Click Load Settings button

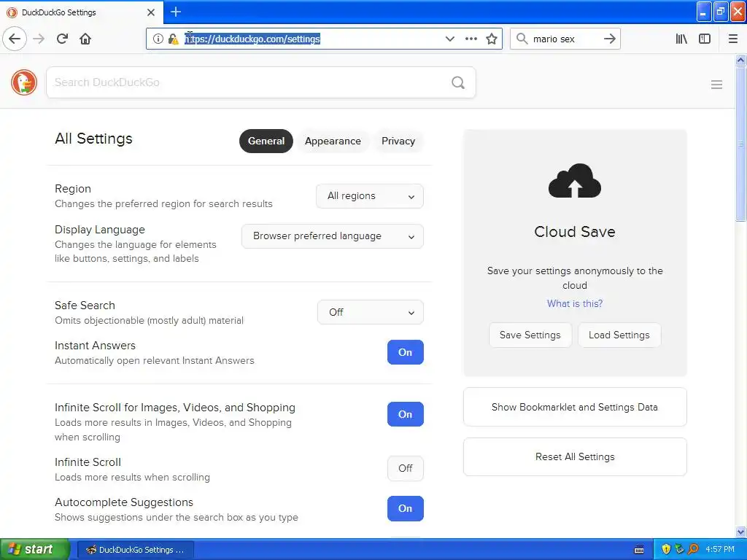pos(619,335)
